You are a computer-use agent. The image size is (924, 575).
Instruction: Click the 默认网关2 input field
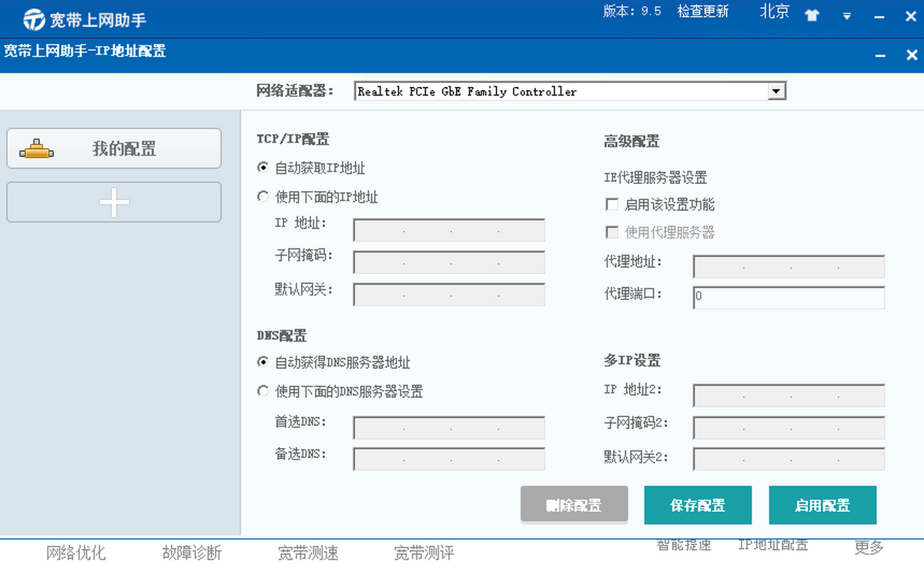[788, 459]
